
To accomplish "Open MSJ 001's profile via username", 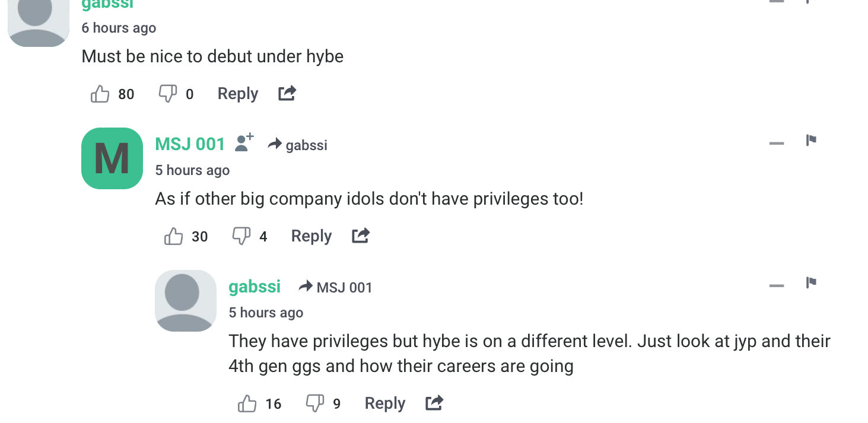I will pyautogui.click(x=190, y=144).
